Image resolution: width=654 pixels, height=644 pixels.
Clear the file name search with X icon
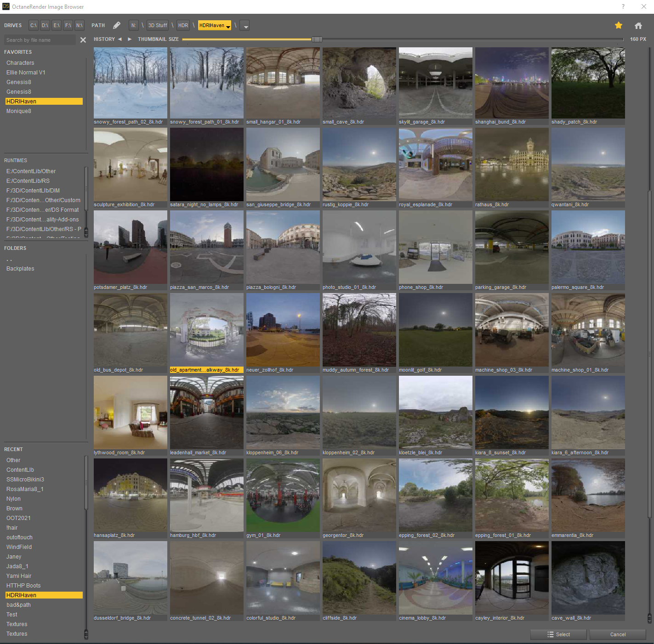83,40
